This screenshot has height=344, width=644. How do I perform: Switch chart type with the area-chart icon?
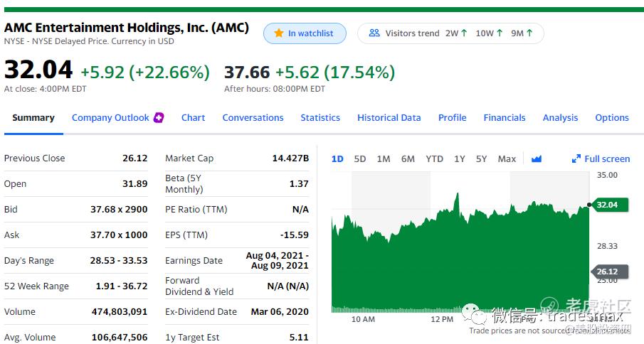click(x=537, y=158)
